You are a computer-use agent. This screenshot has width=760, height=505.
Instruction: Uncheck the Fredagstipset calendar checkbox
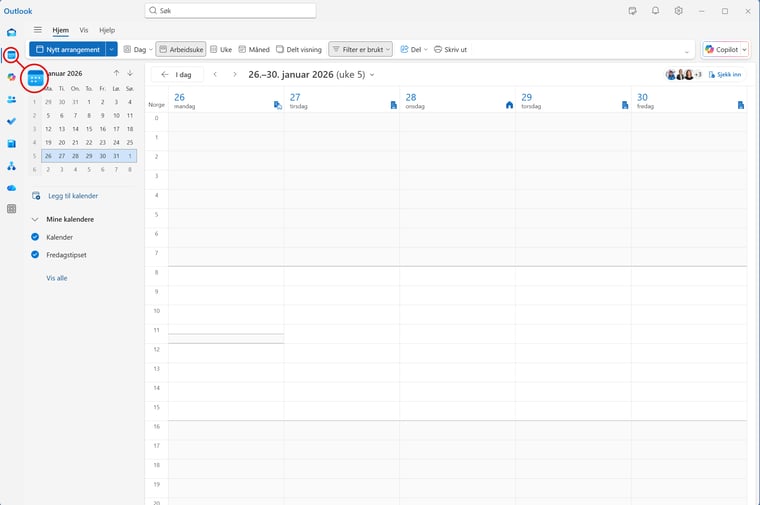click(x=35, y=254)
